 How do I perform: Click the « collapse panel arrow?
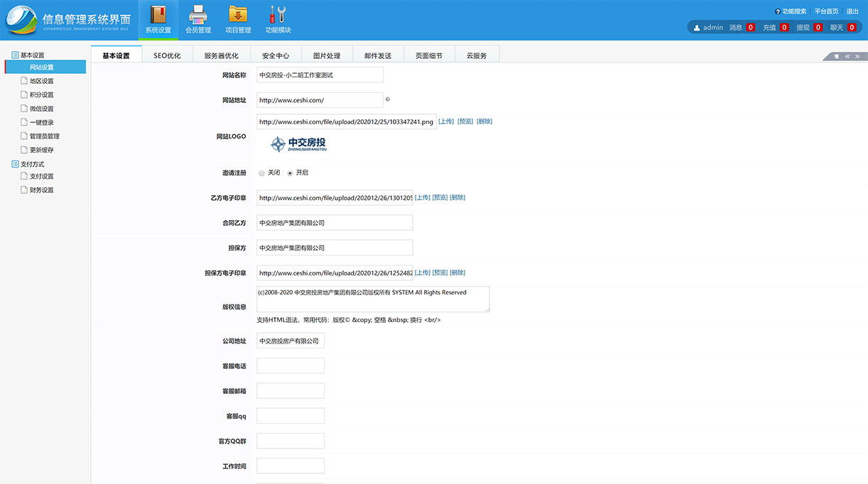(846, 55)
